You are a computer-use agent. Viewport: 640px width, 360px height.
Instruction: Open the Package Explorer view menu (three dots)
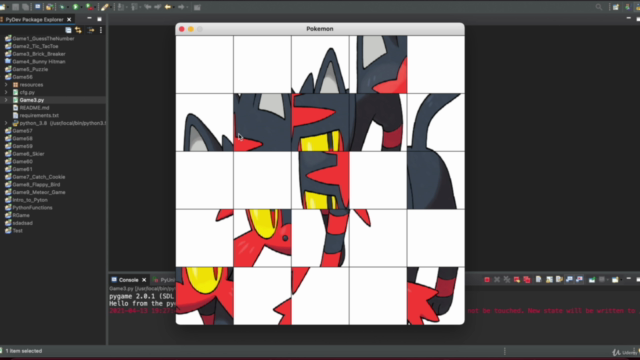(101, 30)
